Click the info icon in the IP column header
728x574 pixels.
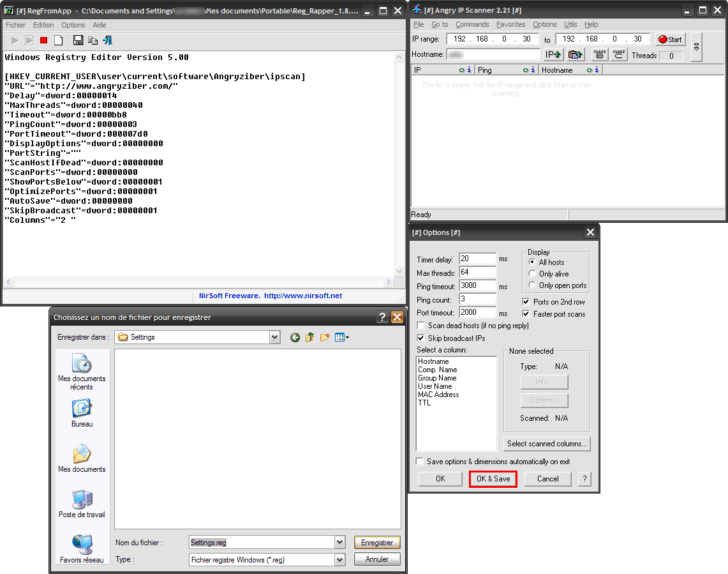click(x=469, y=70)
